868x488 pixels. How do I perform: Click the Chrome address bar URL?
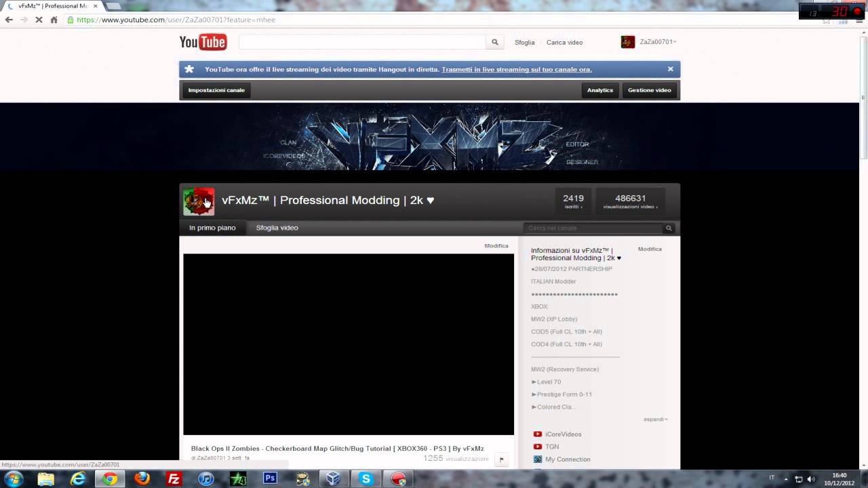(x=176, y=20)
